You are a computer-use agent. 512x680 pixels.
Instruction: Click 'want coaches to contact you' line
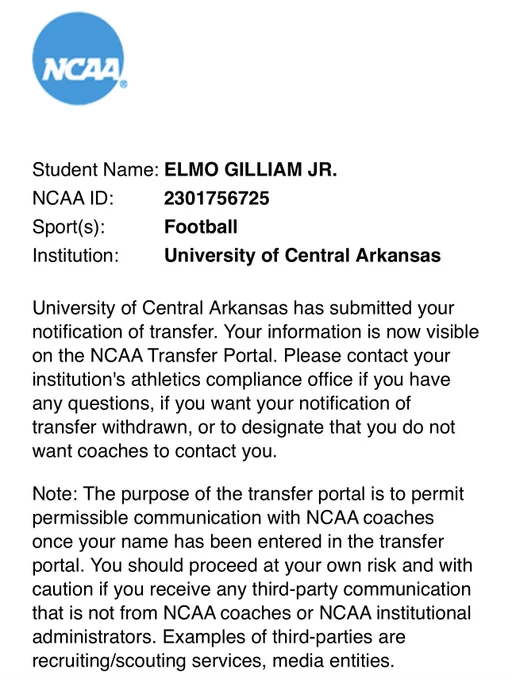tap(154, 451)
